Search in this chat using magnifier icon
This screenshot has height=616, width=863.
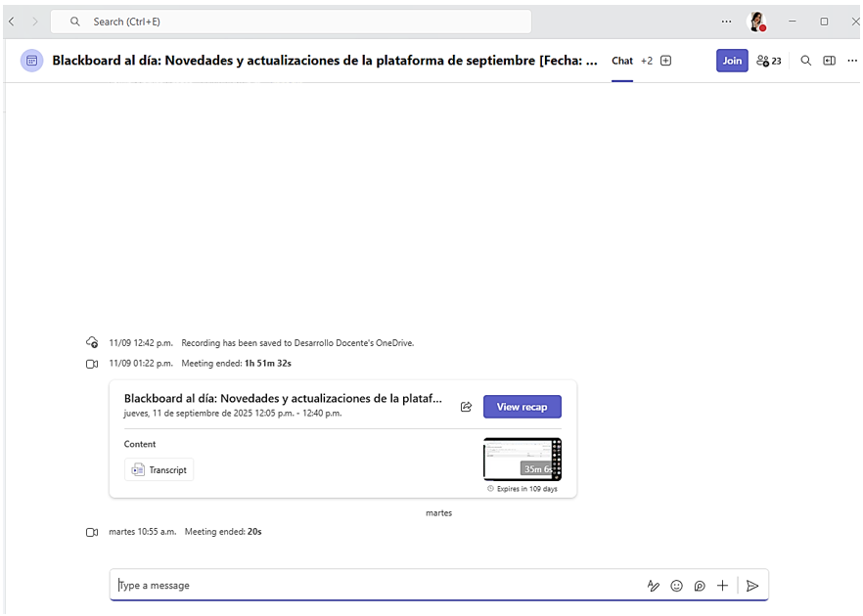point(806,61)
